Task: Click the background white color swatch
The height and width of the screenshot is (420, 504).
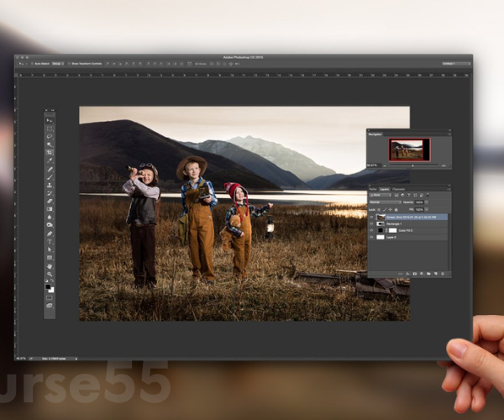Action: (51, 290)
